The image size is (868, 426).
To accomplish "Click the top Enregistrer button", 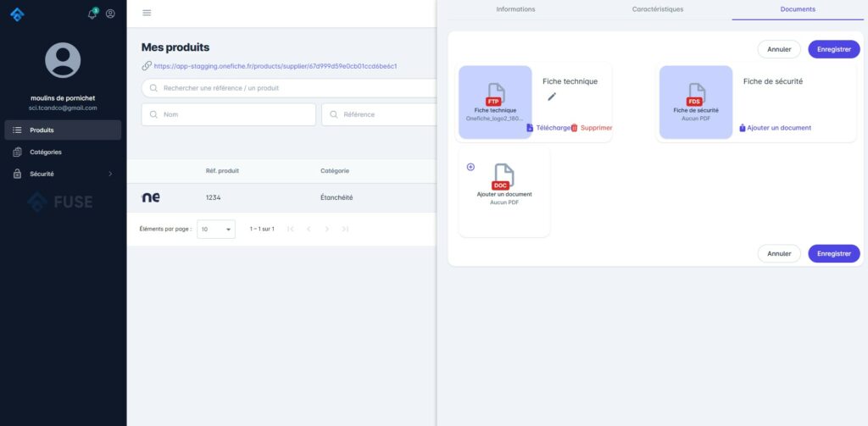I will [x=833, y=49].
